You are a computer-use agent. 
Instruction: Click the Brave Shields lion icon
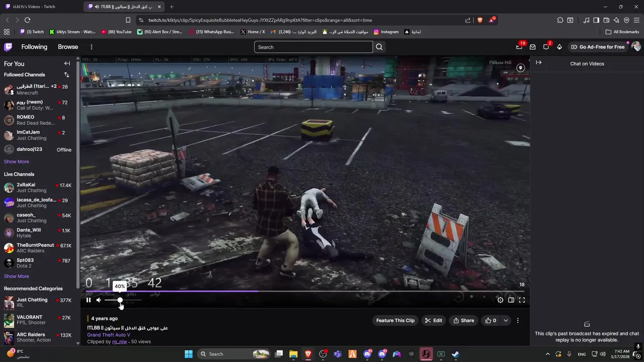[479, 20]
